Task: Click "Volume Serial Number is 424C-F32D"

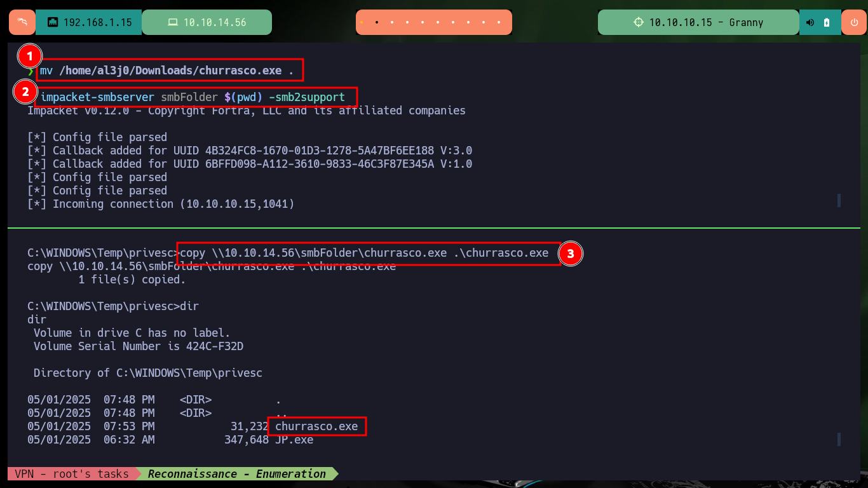Action: pyautogui.click(x=139, y=346)
